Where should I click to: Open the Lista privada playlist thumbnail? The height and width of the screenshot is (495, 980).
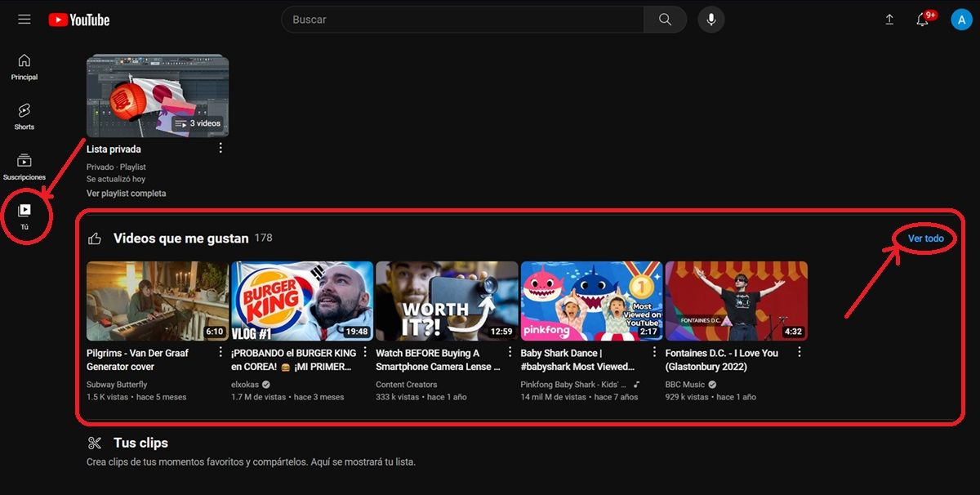click(x=158, y=96)
